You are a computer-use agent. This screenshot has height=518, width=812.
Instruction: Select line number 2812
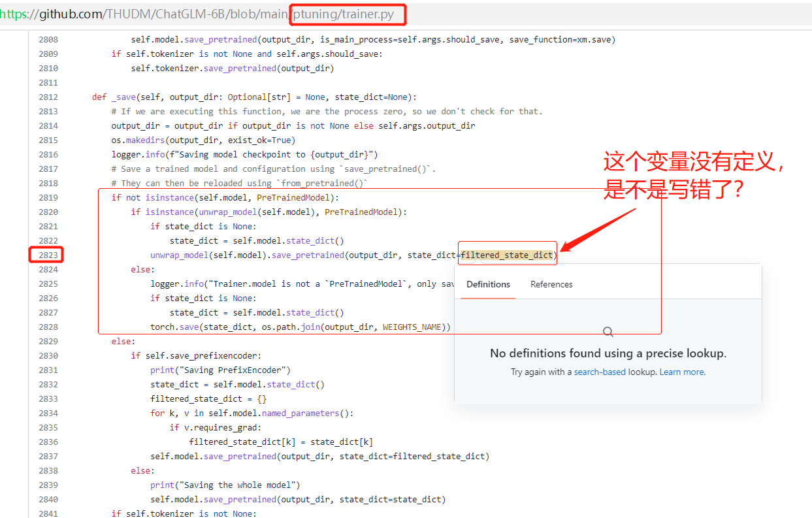click(x=48, y=97)
